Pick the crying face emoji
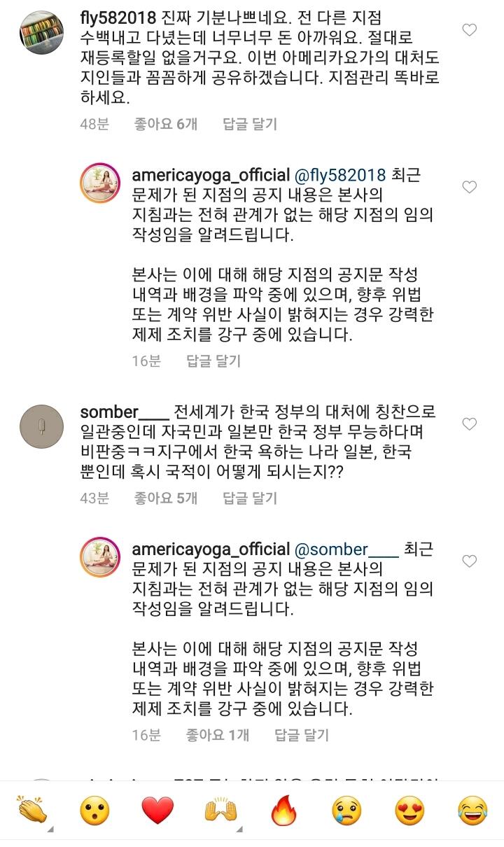Image resolution: width=504 pixels, height=847 pixels. [x=346, y=811]
